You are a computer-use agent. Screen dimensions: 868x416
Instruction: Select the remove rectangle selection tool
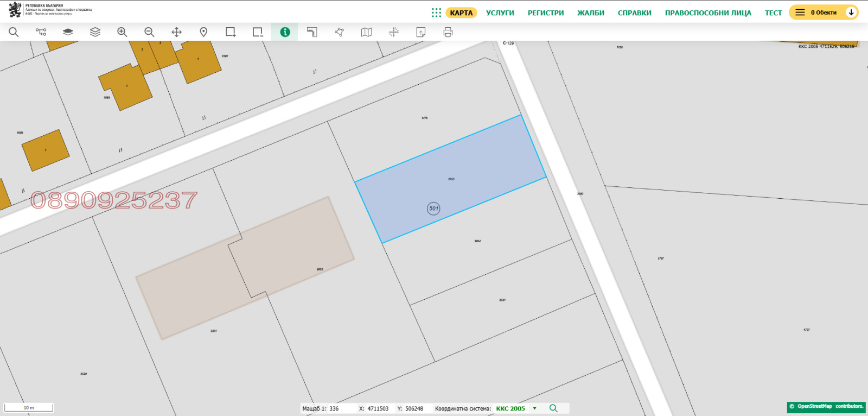[x=258, y=32]
